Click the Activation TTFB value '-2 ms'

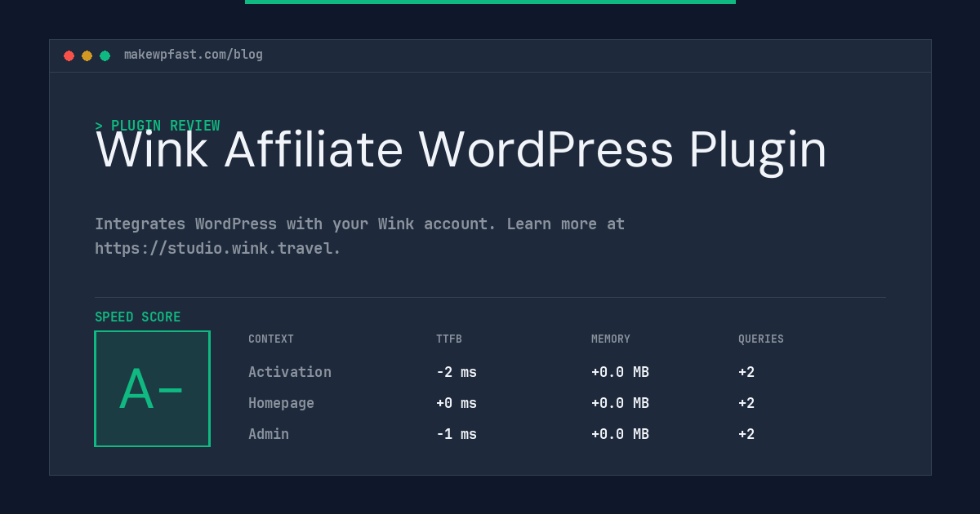coord(457,372)
